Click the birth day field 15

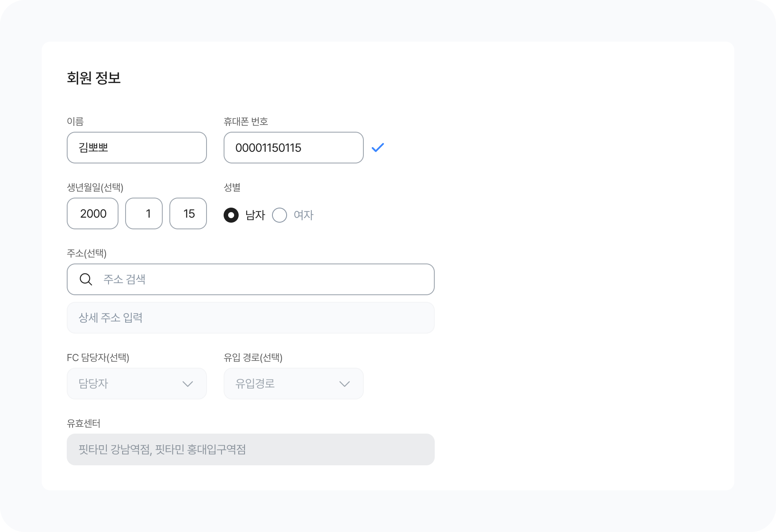[188, 213]
